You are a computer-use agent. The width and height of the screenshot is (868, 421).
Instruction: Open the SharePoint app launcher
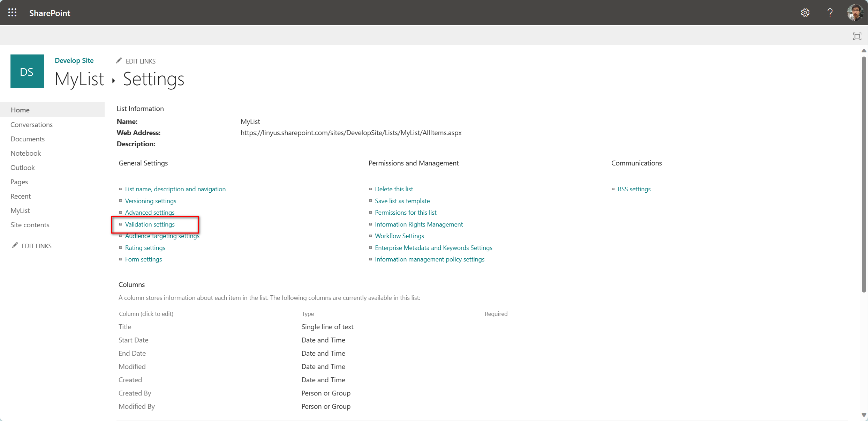point(12,12)
